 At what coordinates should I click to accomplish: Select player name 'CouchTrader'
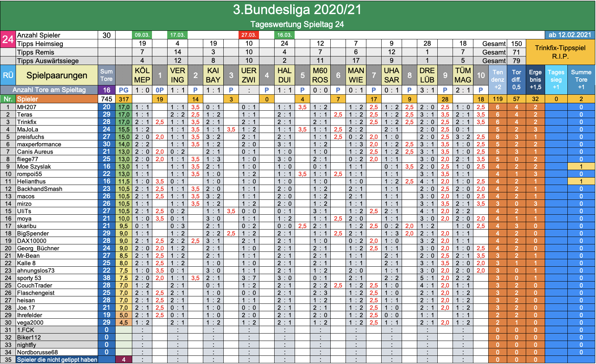tap(35, 285)
